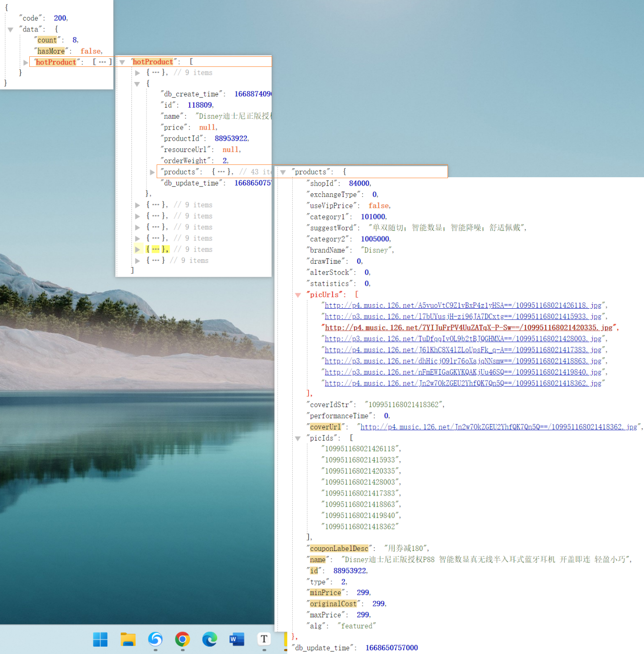
Task: Select the "useVipPrice" false value
Action: tap(379, 206)
